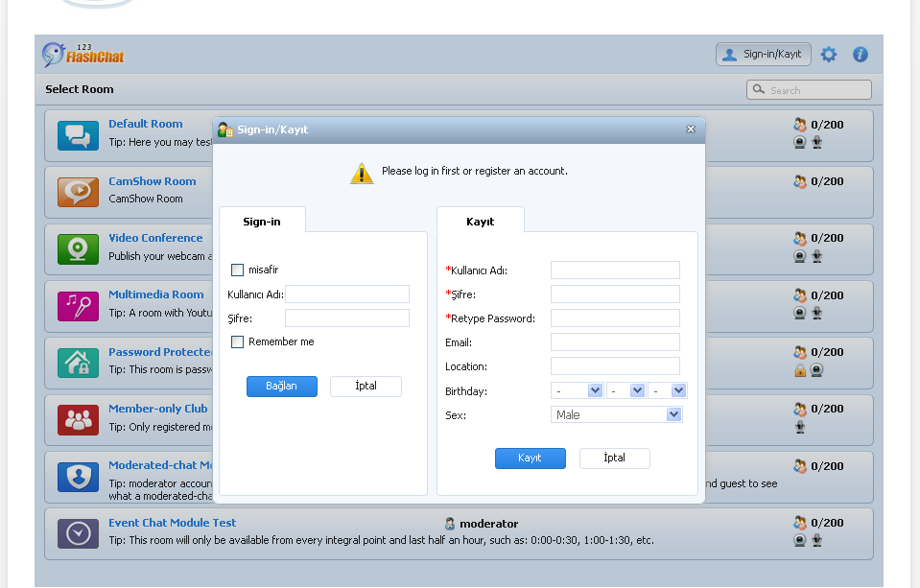Viewport: 920px width, 588px height.
Task: Open the blue info icon
Action: click(861, 55)
